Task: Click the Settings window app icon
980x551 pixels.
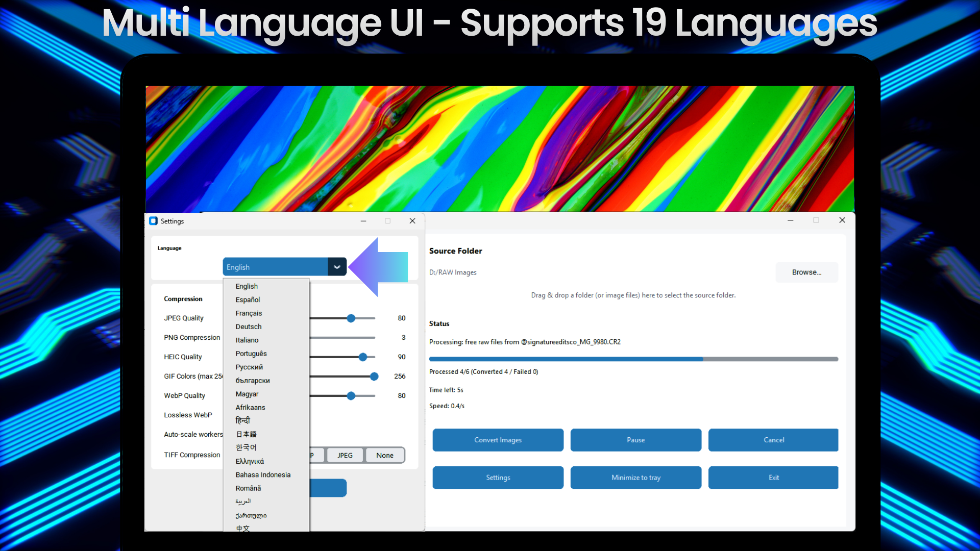Action: (153, 221)
